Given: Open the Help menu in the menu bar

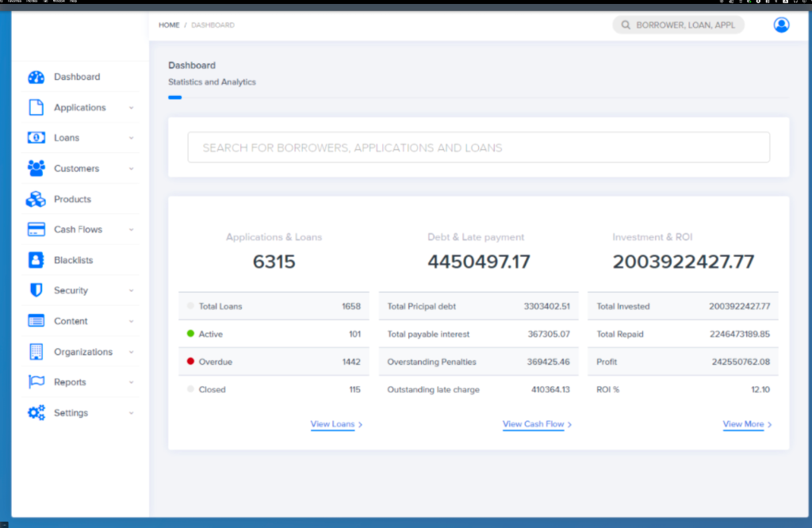Looking at the screenshot, I should pos(72,2).
